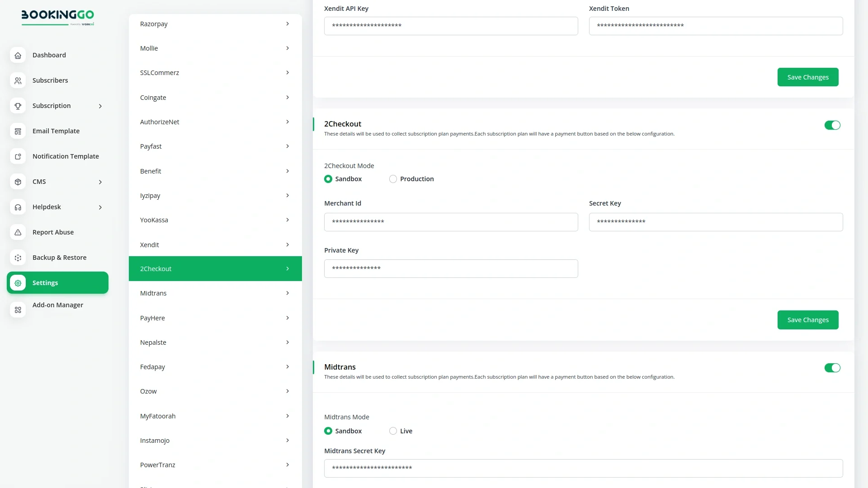Click the Subscribers people icon

coord(18,80)
